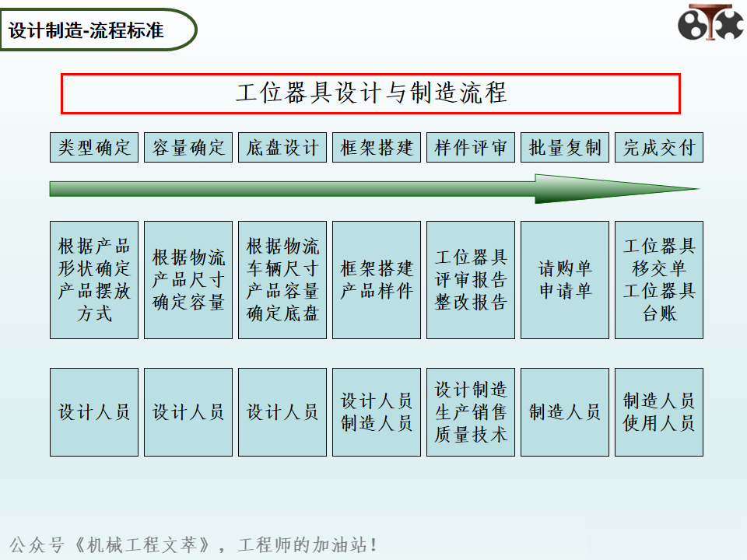Image resolution: width=747 pixels, height=560 pixels.
Task: Select the 设计人员 box under 底盘设计
Action: pyautogui.click(x=282, y=412)
